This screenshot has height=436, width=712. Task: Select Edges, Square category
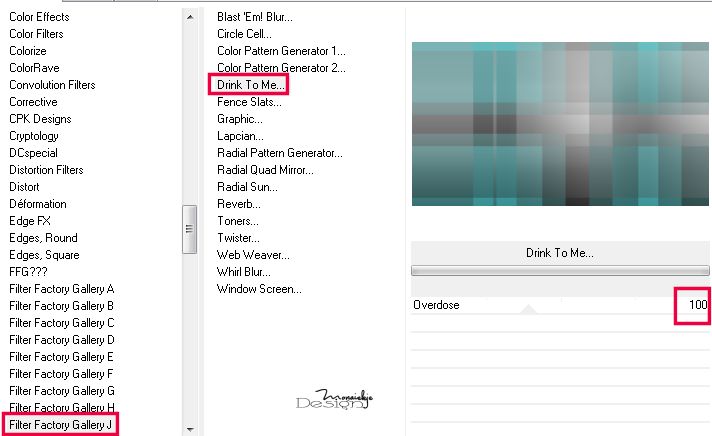tap(44, 255)
